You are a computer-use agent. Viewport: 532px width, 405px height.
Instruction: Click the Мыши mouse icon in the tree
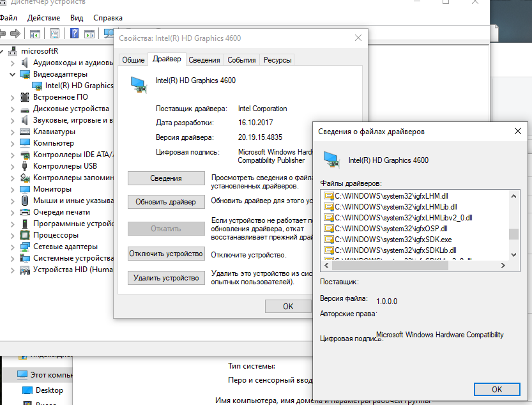point(25,201)
